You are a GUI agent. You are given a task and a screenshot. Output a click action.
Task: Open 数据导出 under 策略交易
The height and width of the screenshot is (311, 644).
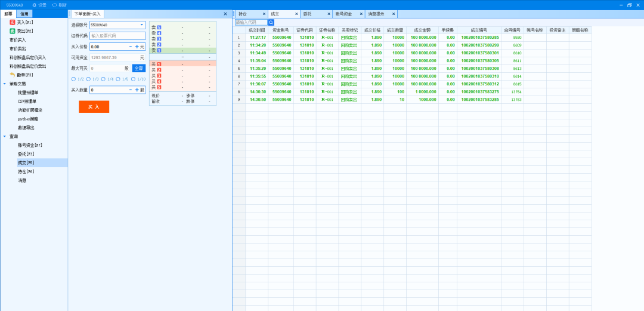point(26,128)
